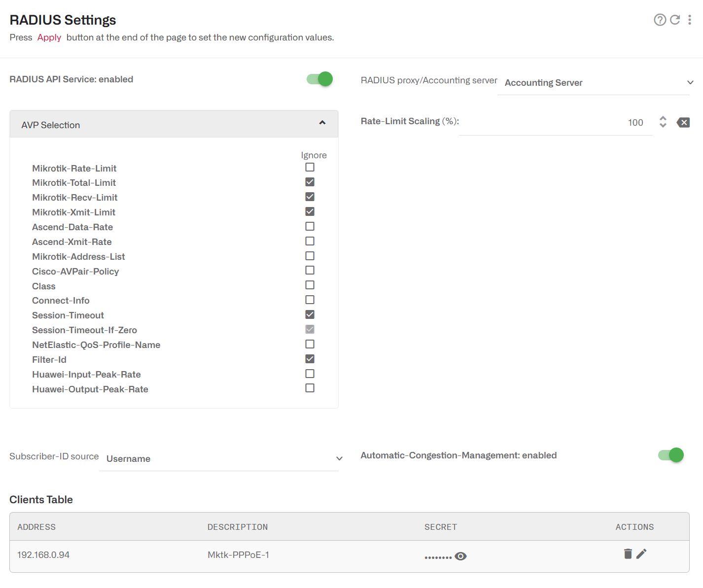
Task: Uncheck Ignore for Mikrotik-Total-Limit
Action: [x=310, y=181]
